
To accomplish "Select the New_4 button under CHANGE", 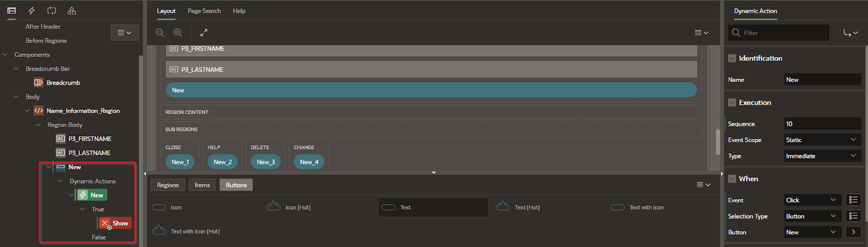I will [x=309, y=162].
